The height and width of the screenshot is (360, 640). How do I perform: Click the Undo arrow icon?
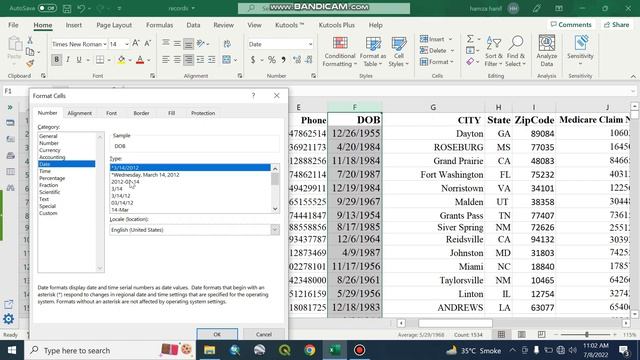point(81,8)
